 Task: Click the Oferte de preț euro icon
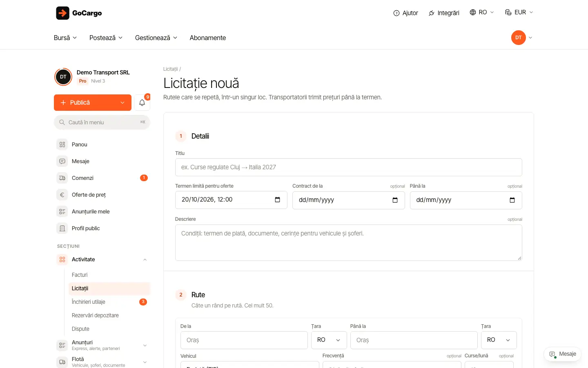coord(62,195)
